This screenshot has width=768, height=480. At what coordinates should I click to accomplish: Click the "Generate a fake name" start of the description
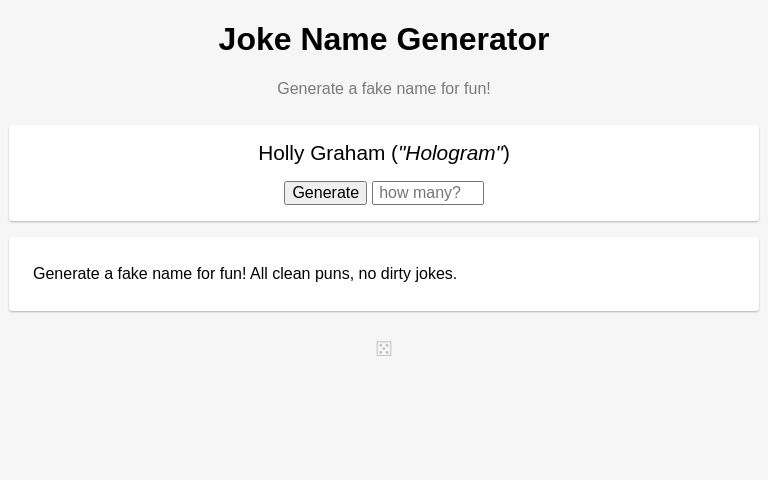click(113, 273)
